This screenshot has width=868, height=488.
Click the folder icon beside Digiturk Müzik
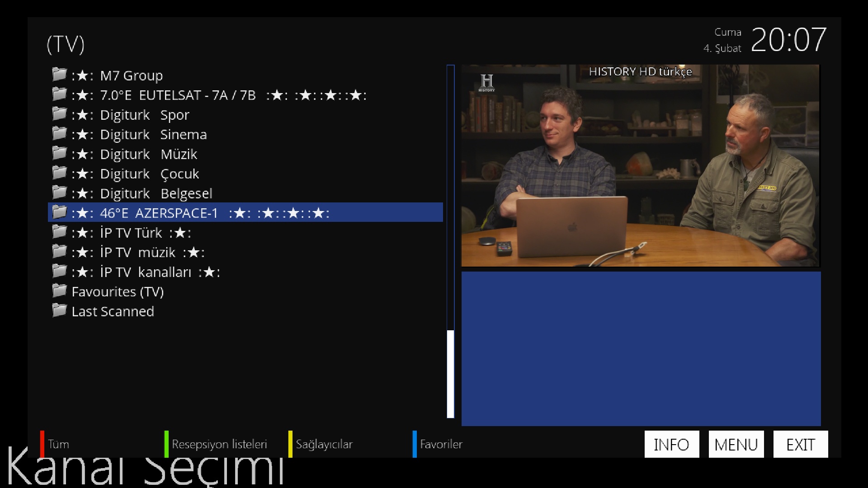(59, 153)
